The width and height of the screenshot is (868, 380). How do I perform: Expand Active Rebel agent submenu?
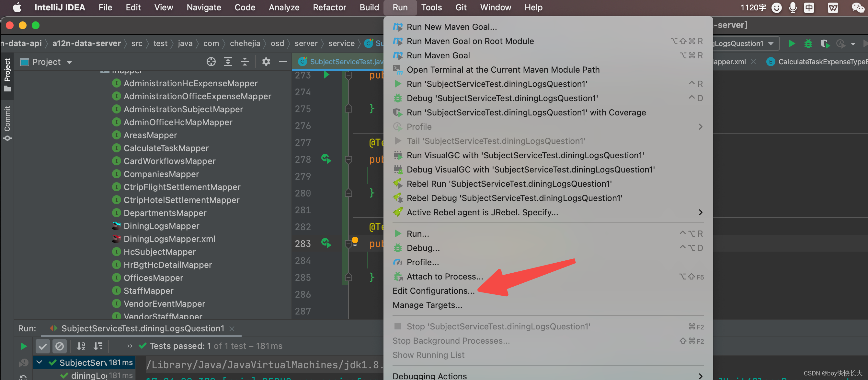click(548, 212)
